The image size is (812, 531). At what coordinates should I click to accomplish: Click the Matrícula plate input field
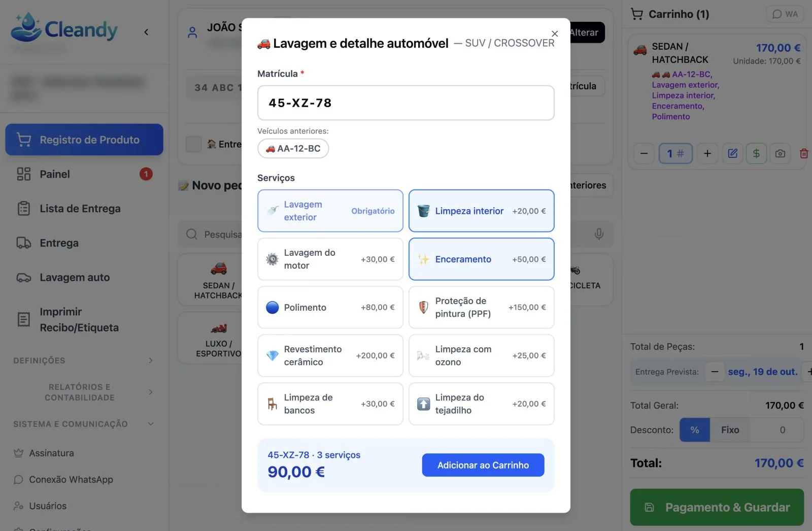[x=405, y=103]
